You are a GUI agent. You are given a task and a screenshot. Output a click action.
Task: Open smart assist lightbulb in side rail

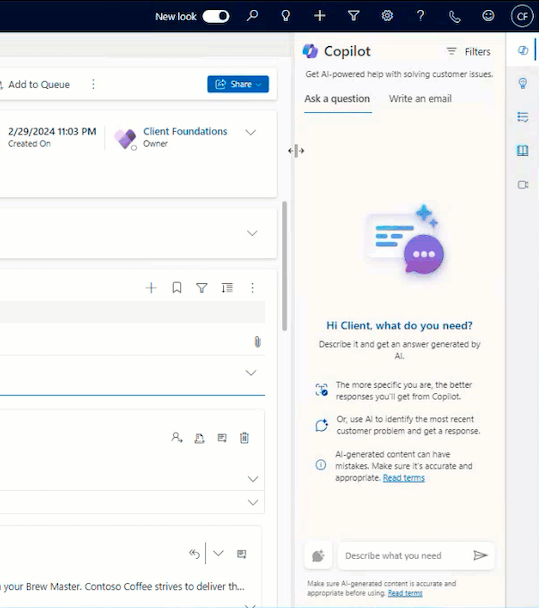[523, 83]
